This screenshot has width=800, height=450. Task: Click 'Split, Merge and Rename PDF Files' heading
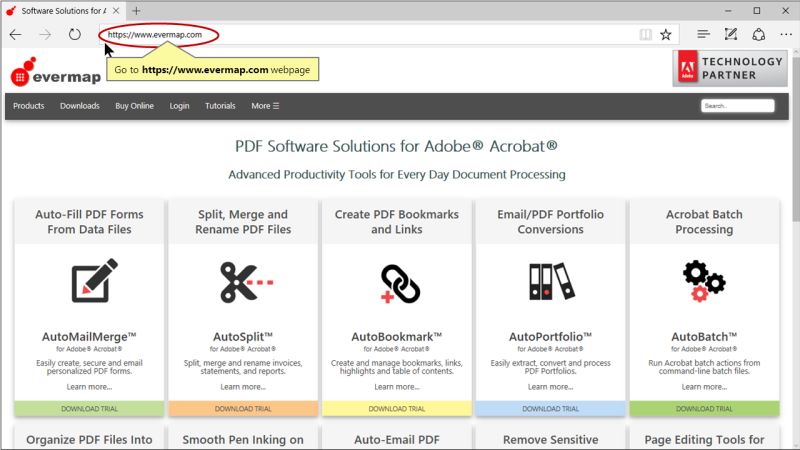click(x=243, y=222)
